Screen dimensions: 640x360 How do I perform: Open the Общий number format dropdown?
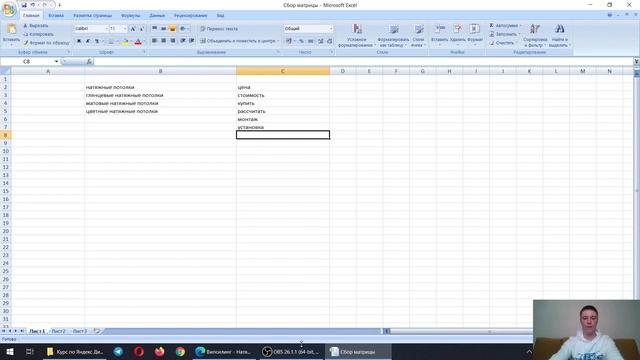pyautogui.click(x=331, y=29)
